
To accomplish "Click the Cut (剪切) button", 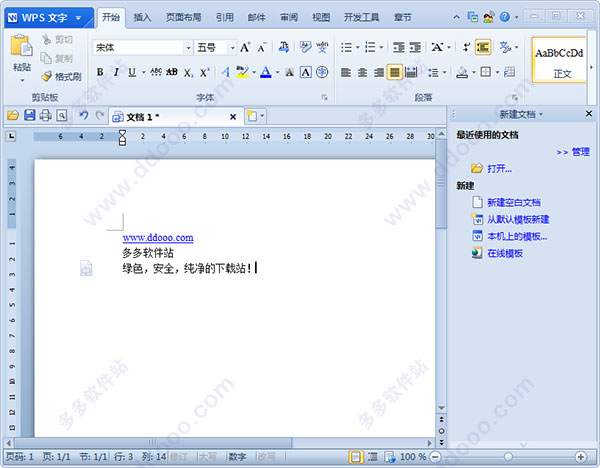I will click(57, 39).
